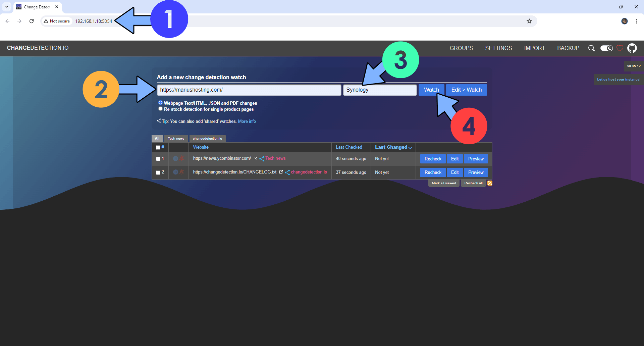Sort by Website column header
Viewport: 644px width, 346px height.
(201, 147)
